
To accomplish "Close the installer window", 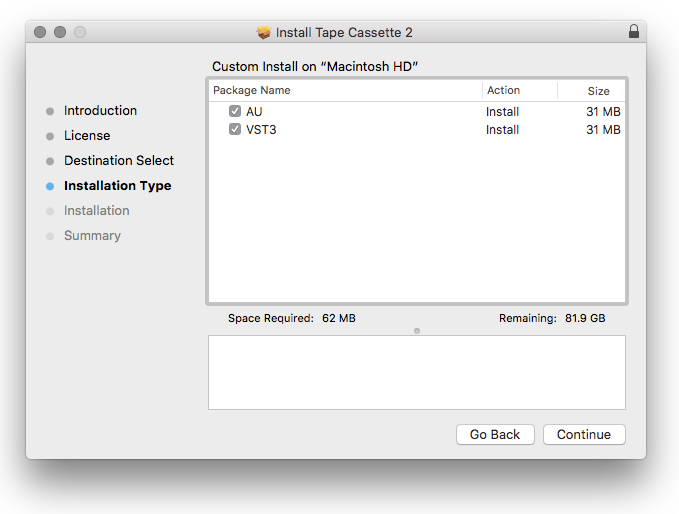I will 40,32.
